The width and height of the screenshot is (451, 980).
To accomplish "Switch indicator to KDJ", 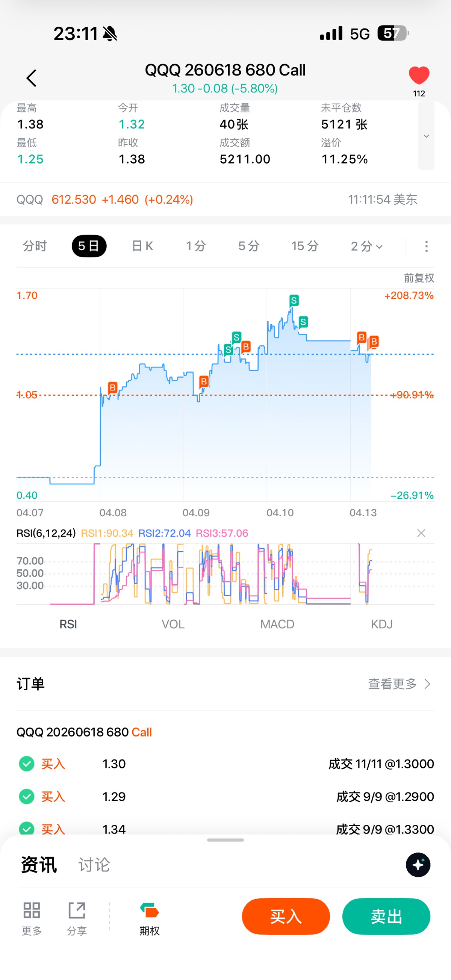I will [x=381, y=624].
